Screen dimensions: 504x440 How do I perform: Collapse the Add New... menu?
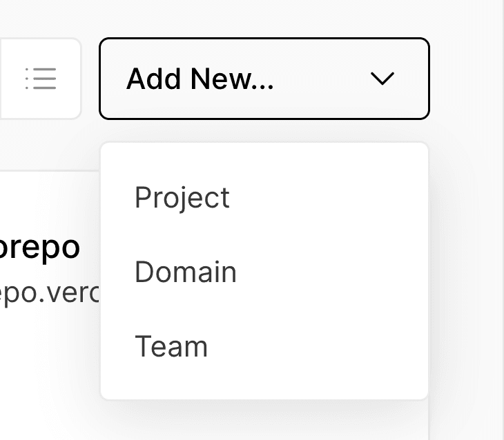point(264,79)
